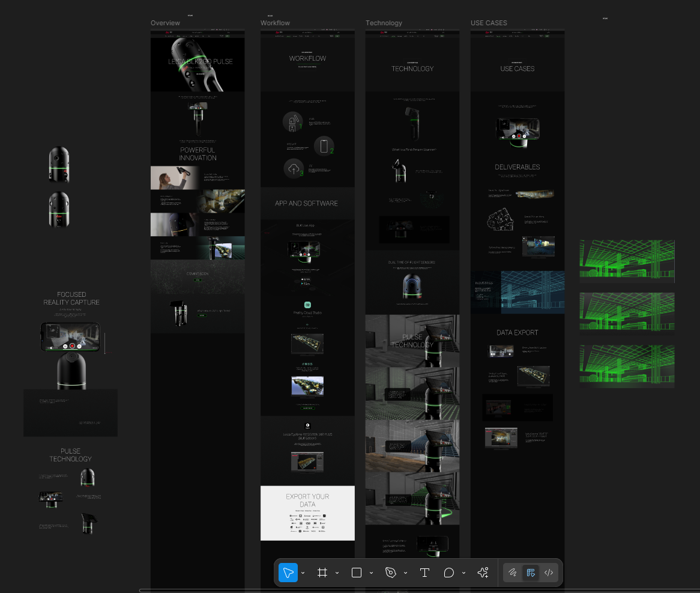
Task: Select the Text tool
Action: [424, 573]
